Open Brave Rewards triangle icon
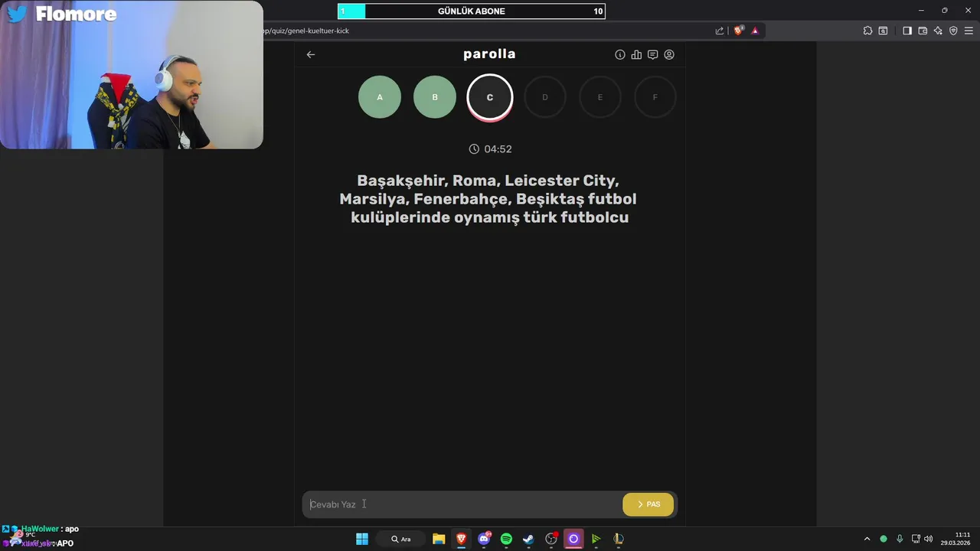This screenshot has height=551, width=980. click(x=755, y=31)
